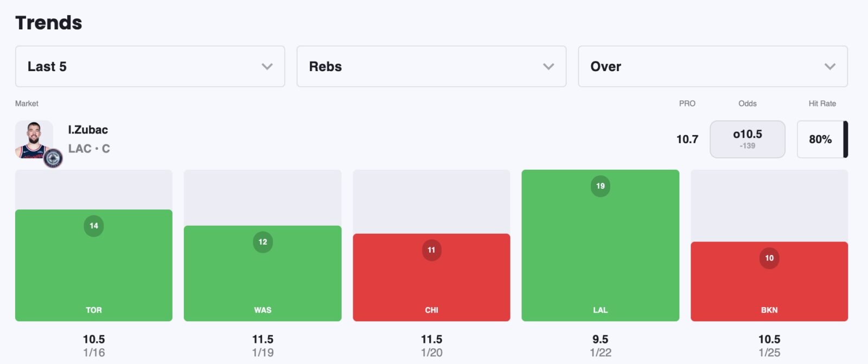868x364 pixels.
Task: Click the PRO projection value 10.7
Action: [687, 139]
